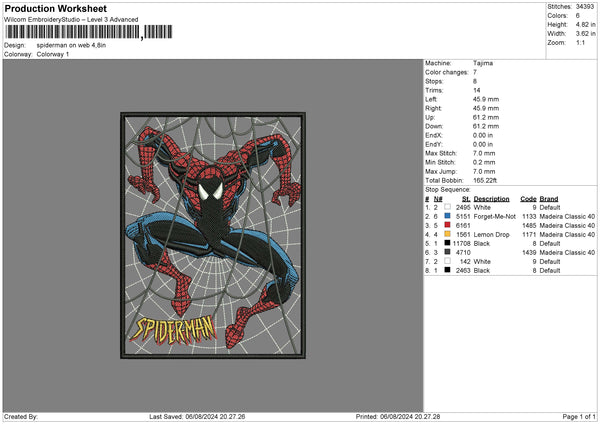Click the Spider-Man embroidery design preview
The width and height of the screenshot is (600, 424).
point(213,235)
